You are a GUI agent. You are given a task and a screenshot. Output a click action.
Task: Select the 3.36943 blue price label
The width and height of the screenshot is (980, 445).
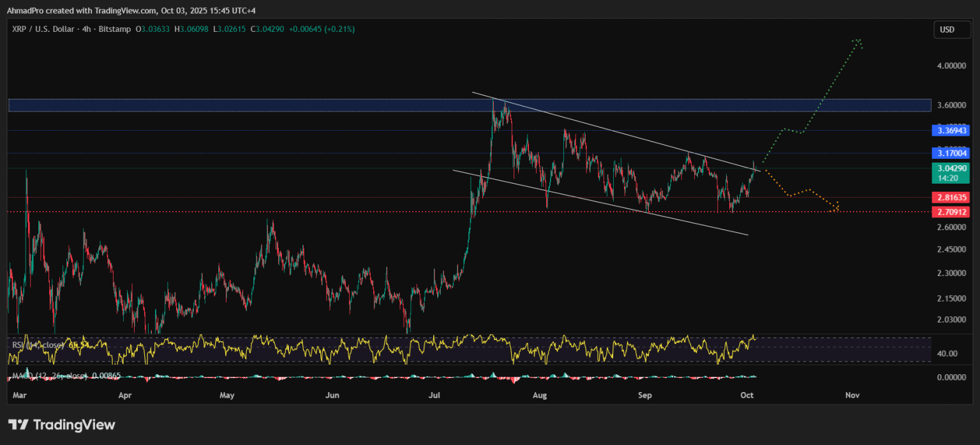click(x=950, y=130)
